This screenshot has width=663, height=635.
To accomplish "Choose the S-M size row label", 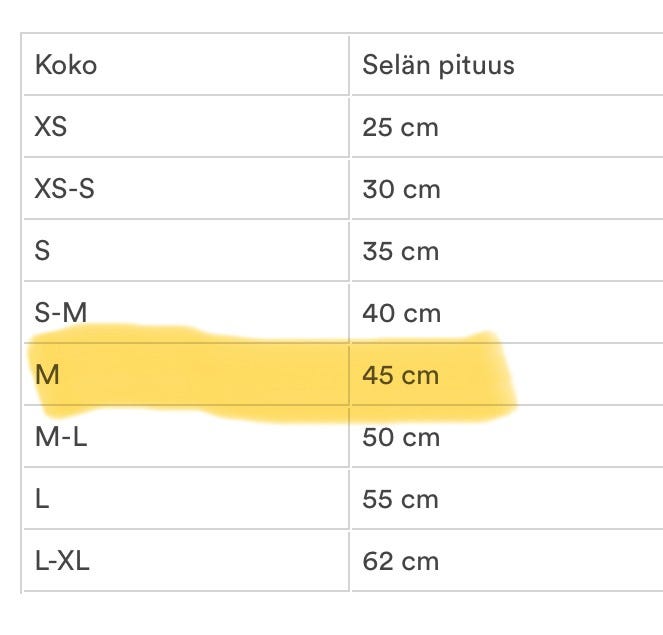I will (x=61, y=312).
